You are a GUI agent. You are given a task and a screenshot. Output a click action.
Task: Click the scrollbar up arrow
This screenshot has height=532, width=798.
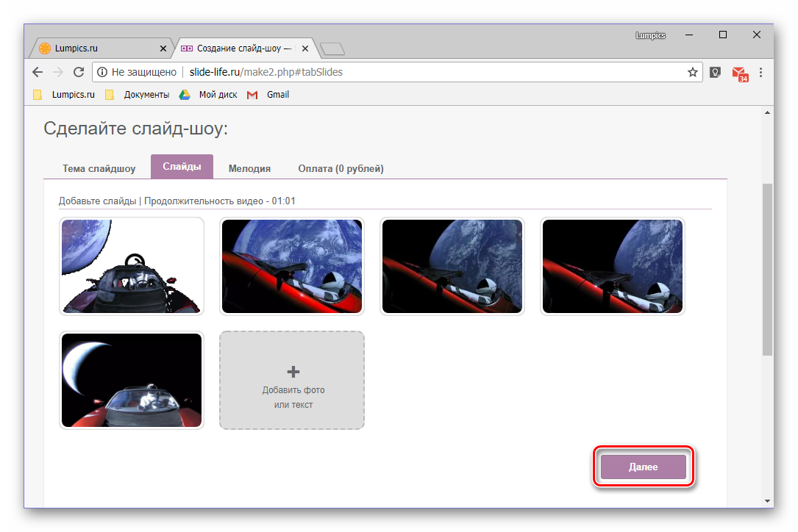pos(767,112)
